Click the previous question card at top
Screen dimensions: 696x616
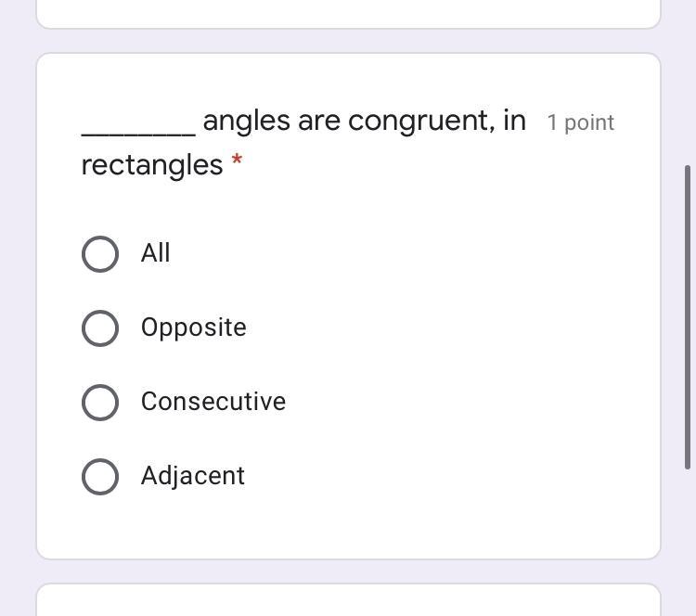click(x=348, y=13)
